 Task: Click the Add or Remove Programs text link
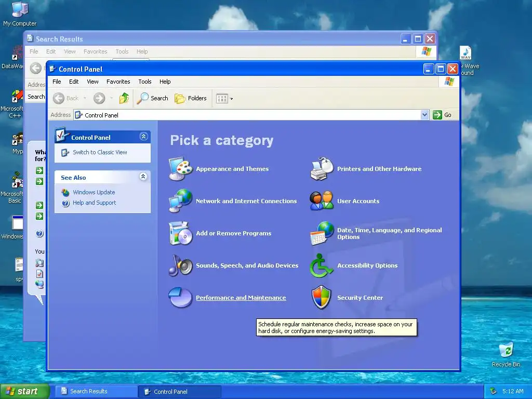click(233, 233)
